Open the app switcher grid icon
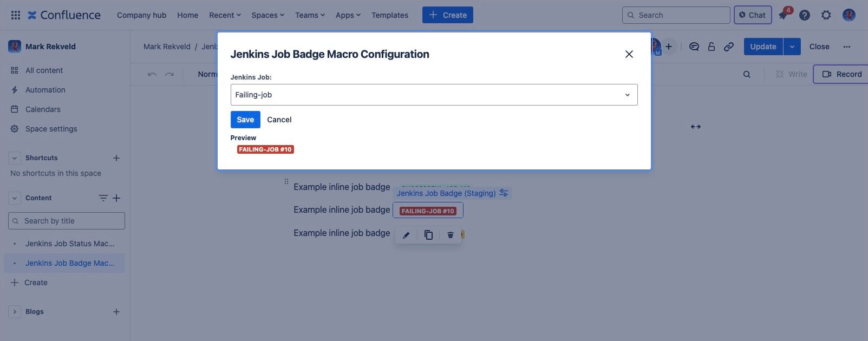The width and height of the screenshot is (868, 341). [x=16, y=15]
